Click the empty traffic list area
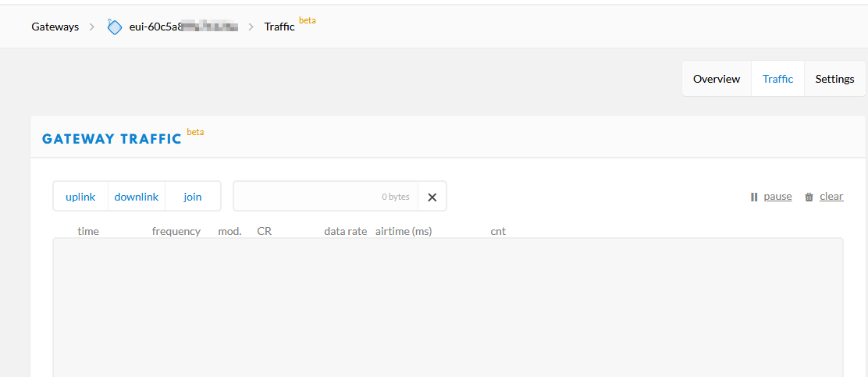868x377 pixels. pos(448,308)
